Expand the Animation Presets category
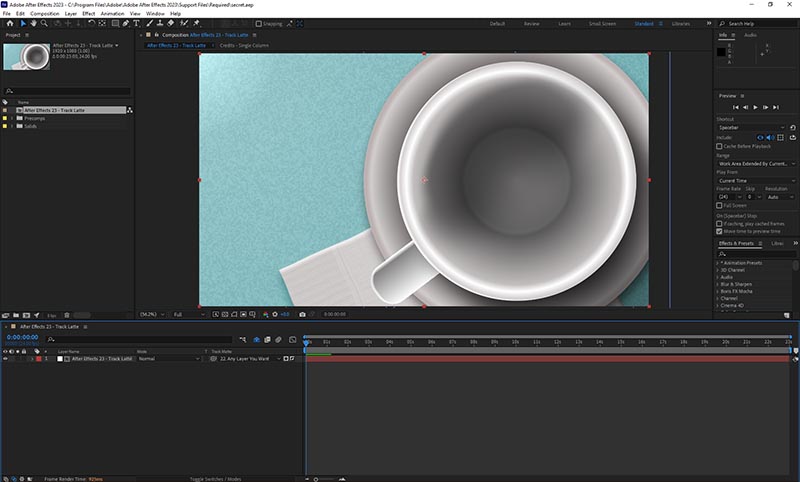Image resolution: width=800 pixels, height=482 pixels. click(x=718, y=263)
